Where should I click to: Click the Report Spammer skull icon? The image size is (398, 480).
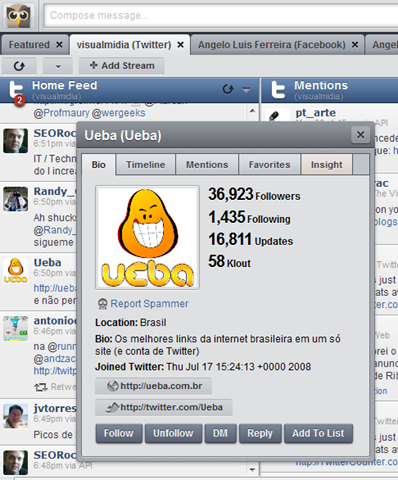point(103,304)
